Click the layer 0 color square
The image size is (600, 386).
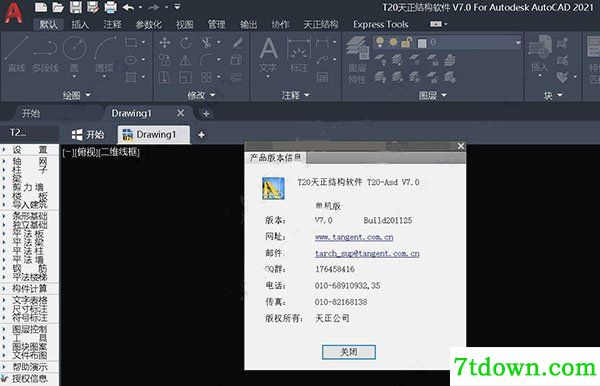[422, 43]
